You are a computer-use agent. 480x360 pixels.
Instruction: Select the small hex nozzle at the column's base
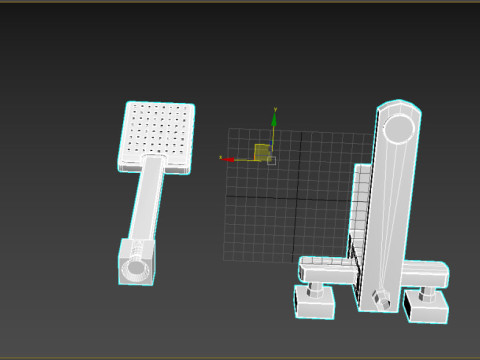[x=381, y=299]
